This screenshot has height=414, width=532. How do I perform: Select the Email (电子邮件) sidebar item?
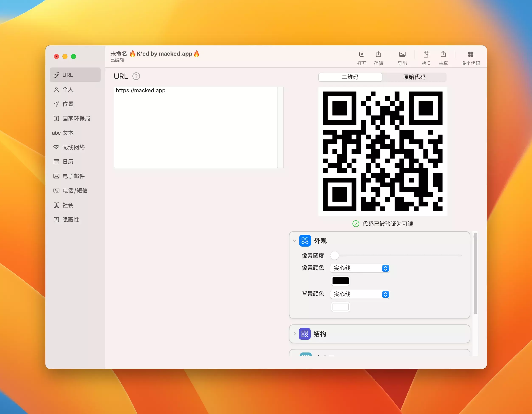tap(73, 176)
